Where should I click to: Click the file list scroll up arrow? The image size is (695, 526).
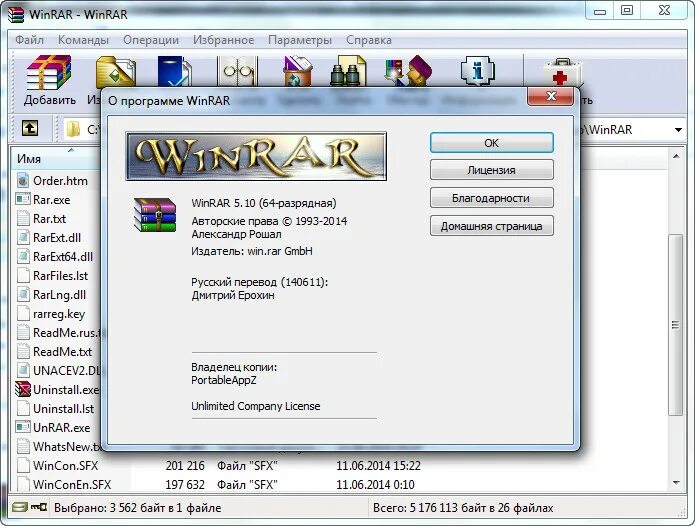pos(676,156)
